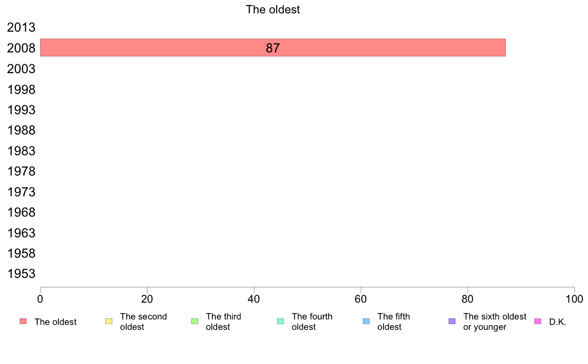Click the pink 'D.K.' legend swatch
The height and width of the screenshot is (364, 588).
[538, 321]
